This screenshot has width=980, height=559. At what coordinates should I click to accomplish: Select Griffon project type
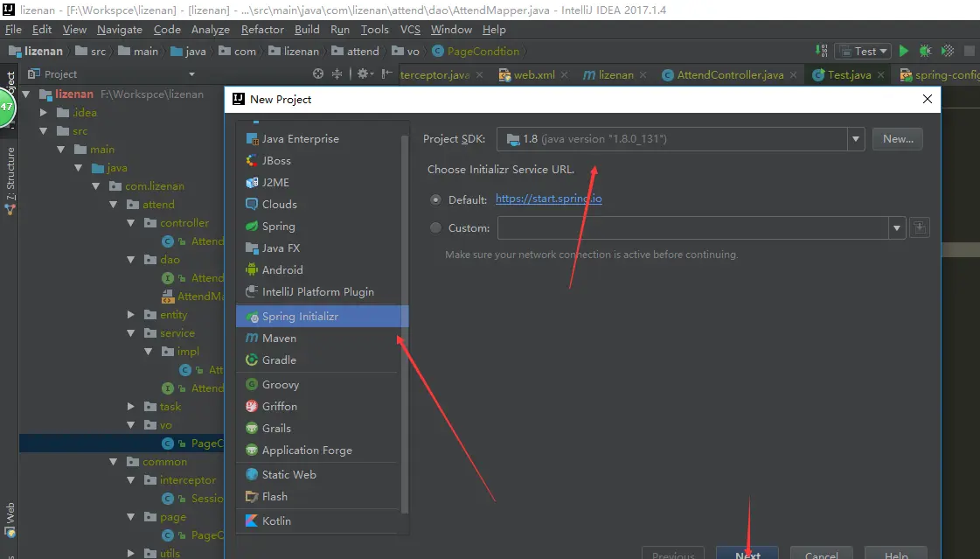click(x=322, y=407)
